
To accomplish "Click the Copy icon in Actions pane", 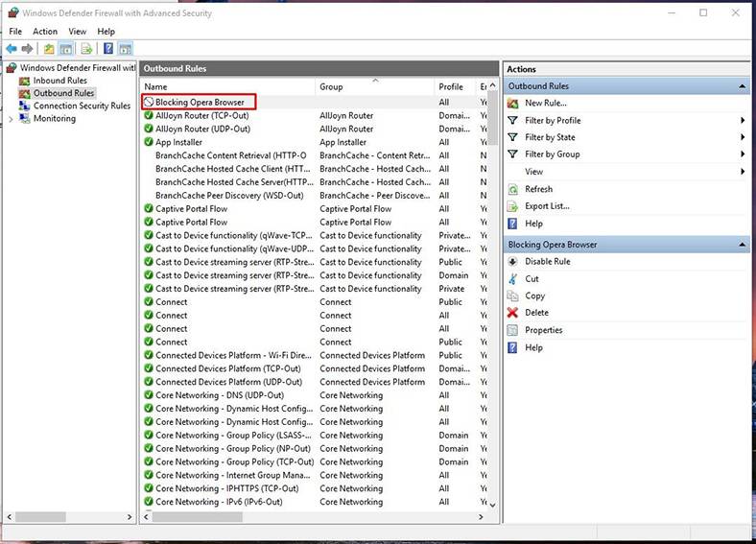I will 512,296.
